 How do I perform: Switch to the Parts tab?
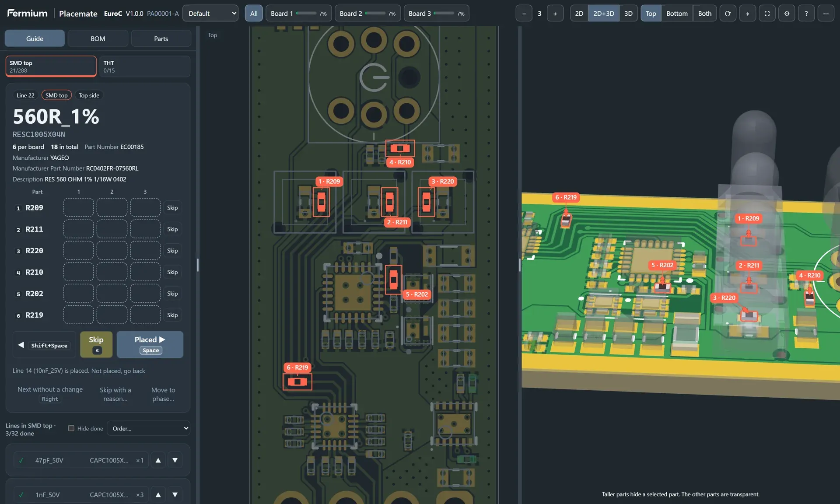[161, 38]
